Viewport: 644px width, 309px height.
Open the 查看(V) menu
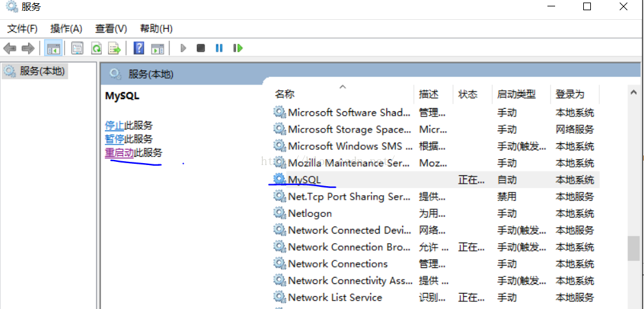(x=111, y=28)
